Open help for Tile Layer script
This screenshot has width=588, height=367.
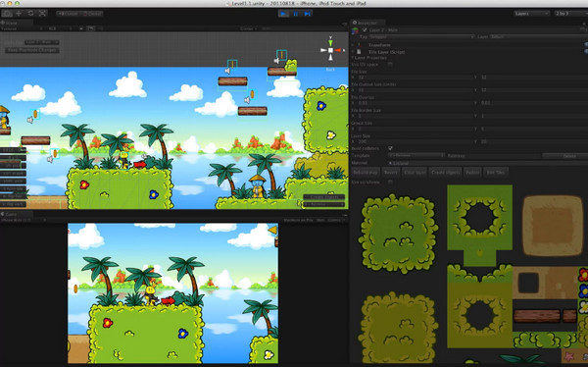click(x=586, y=52)
